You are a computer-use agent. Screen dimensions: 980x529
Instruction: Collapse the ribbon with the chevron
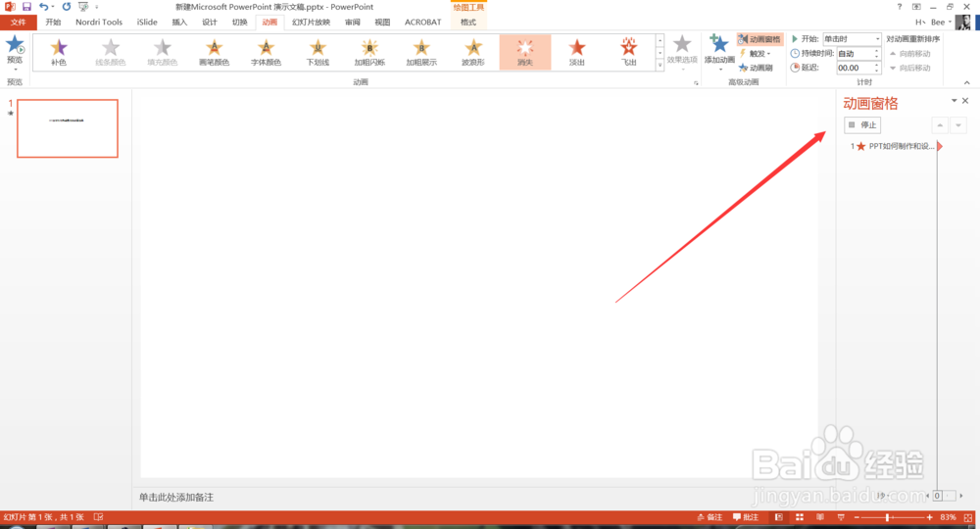967,82
